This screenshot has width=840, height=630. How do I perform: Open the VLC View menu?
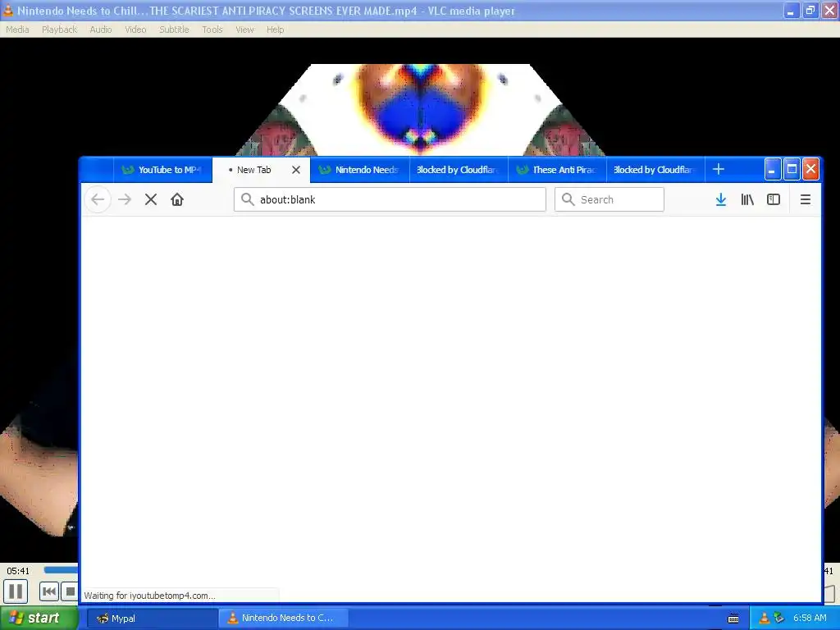[244, 30]
